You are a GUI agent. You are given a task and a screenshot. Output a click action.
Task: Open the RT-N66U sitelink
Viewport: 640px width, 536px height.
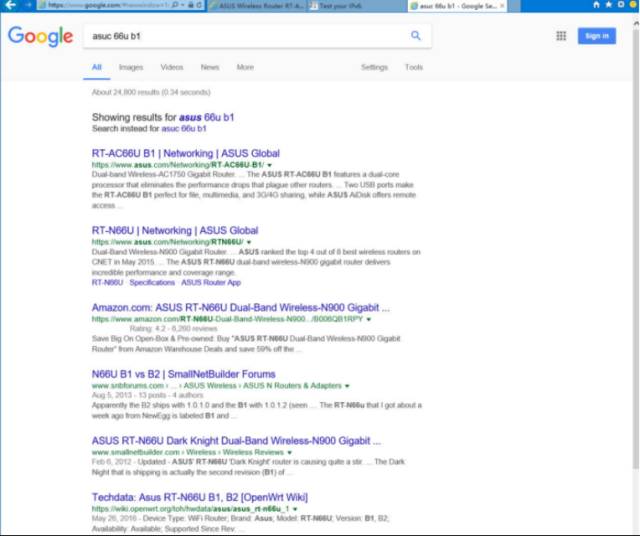coord(107,282)
